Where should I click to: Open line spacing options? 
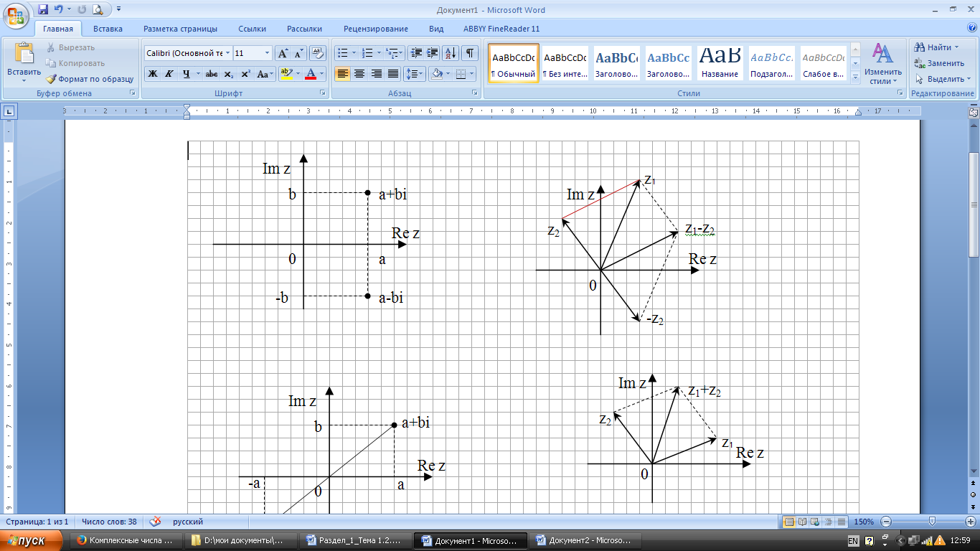415,73
